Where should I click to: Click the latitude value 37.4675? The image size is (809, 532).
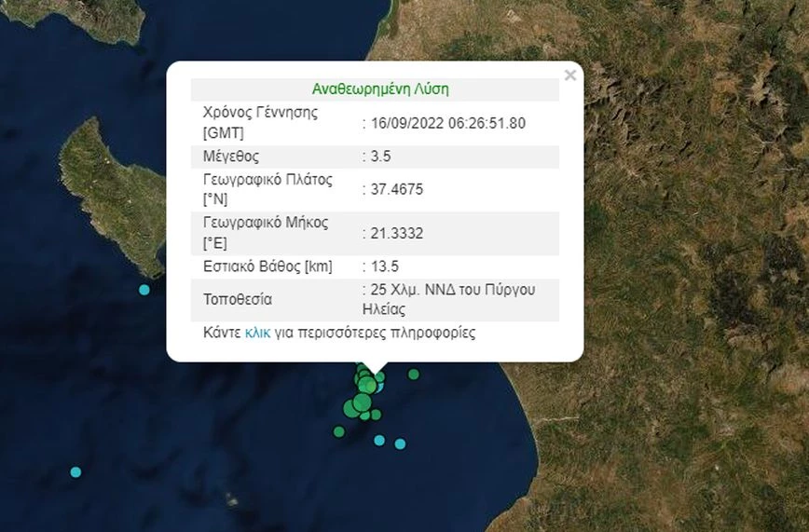click(396, 189)
